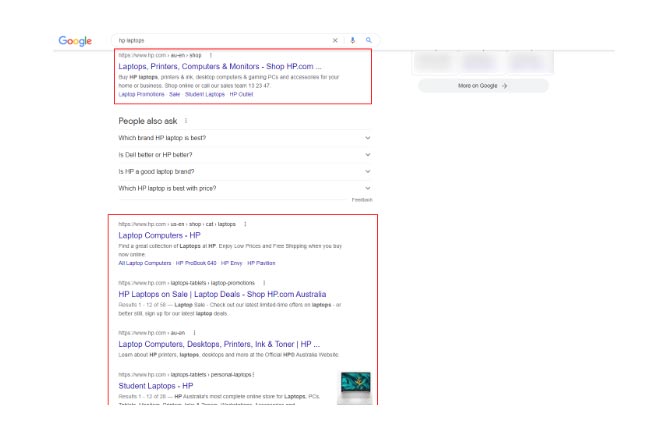The image size is (665, 438).
Task: Open three-dot menu beside laptop-promotions URL
Action: [x=264, y=283]
